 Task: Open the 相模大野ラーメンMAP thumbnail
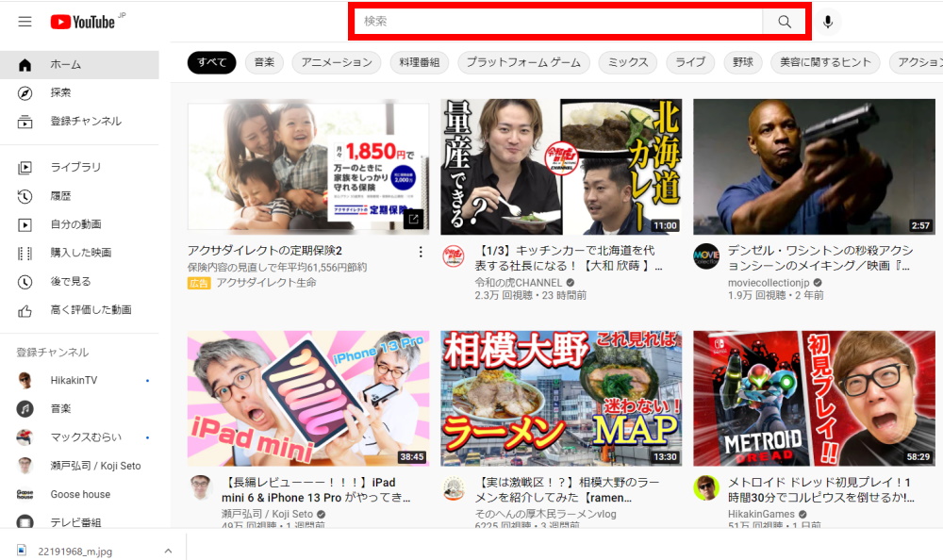point(561,398)
